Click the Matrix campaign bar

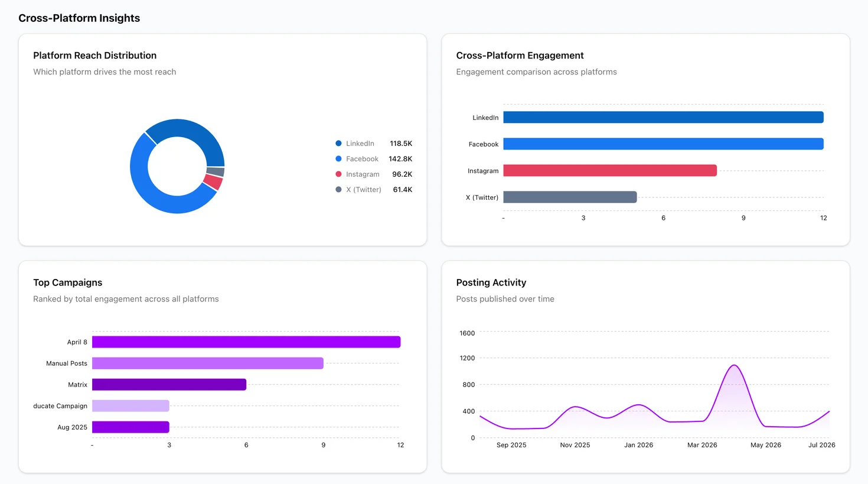(x=169, y=385)
